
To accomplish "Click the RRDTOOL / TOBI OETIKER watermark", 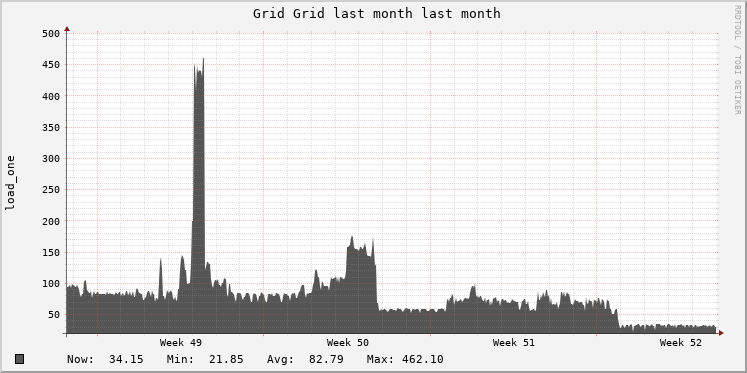I will coord(737,60).
